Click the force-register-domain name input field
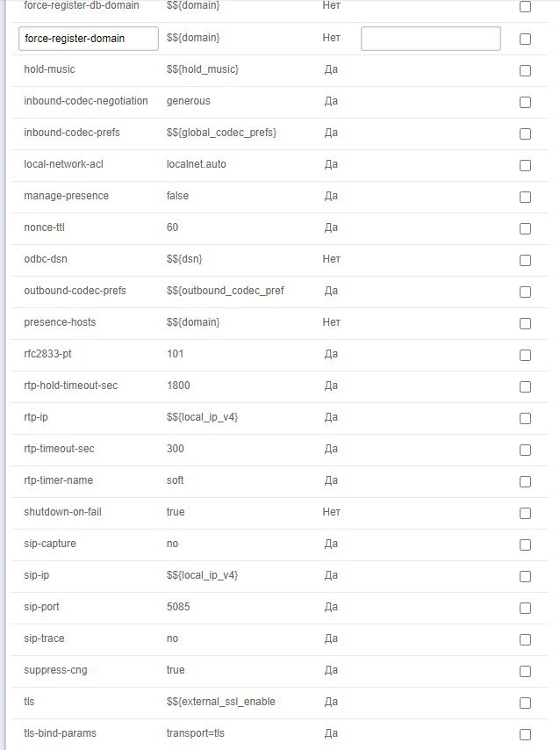560x750 pixels. [89, 39]
